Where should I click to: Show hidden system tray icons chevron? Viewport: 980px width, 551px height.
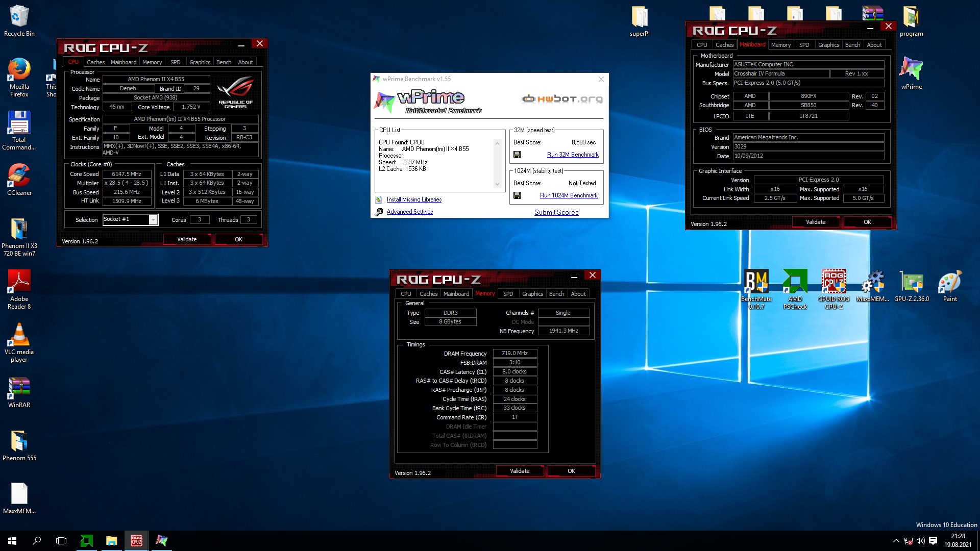(x=896, y=541)
